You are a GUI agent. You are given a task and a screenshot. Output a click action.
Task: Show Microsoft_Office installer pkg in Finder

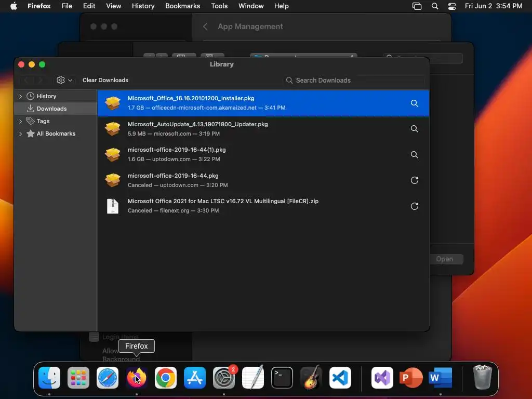414,103
